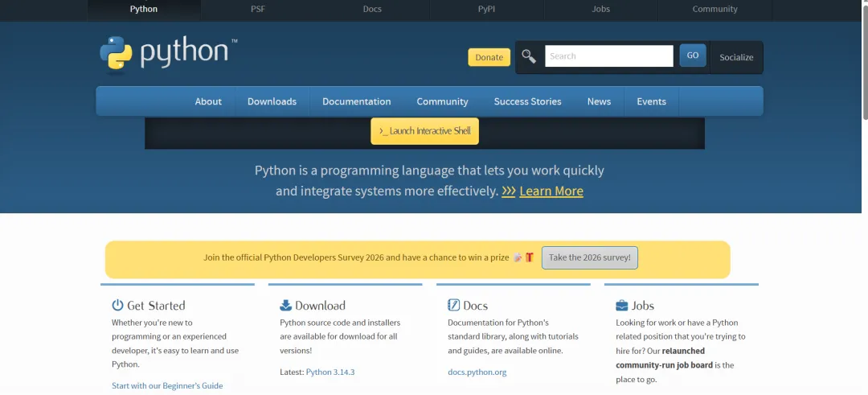Select the Community tab in top bar

click(714, 10)
